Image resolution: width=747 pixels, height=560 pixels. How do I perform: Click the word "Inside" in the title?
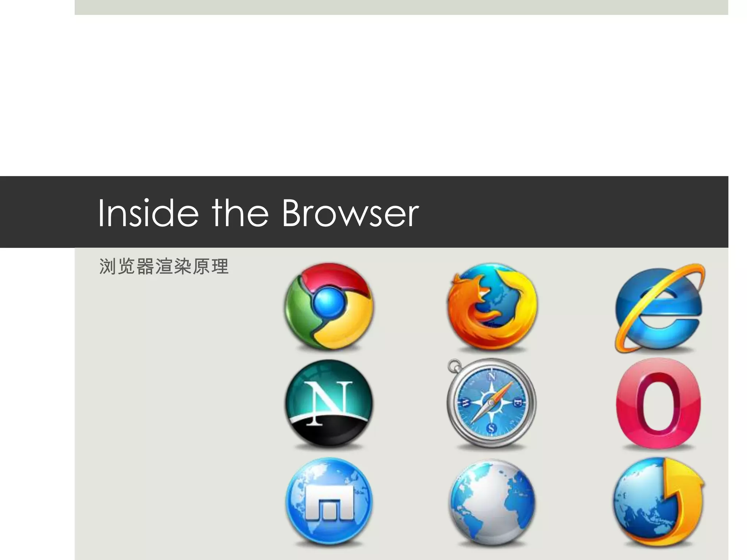tap(148, 213)
